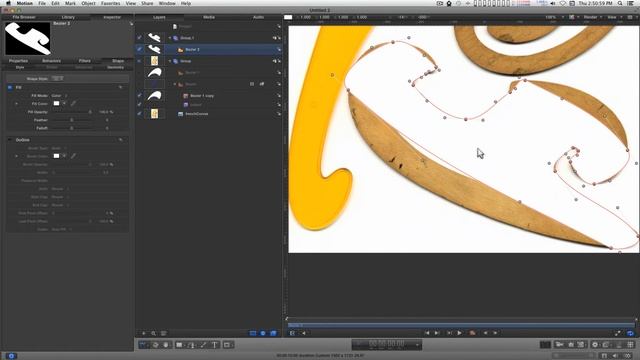Toggle visibility of french curves image layer

click(x=140, y=114)
